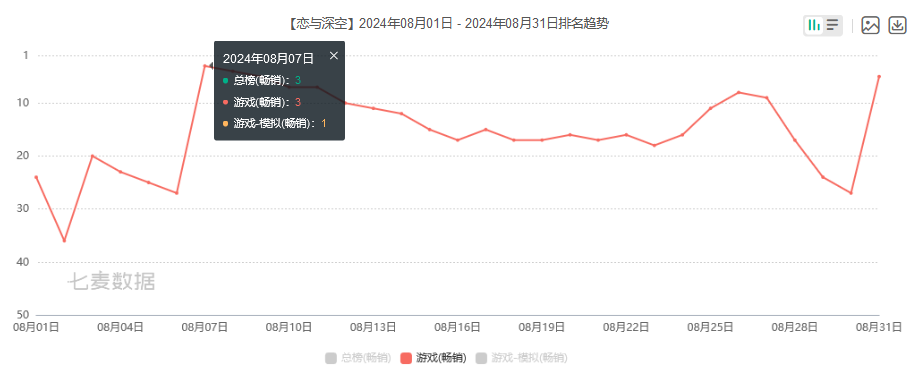The image size is (918, 381).
Task: Switch to list view icon
Action: tap(833, 25)
